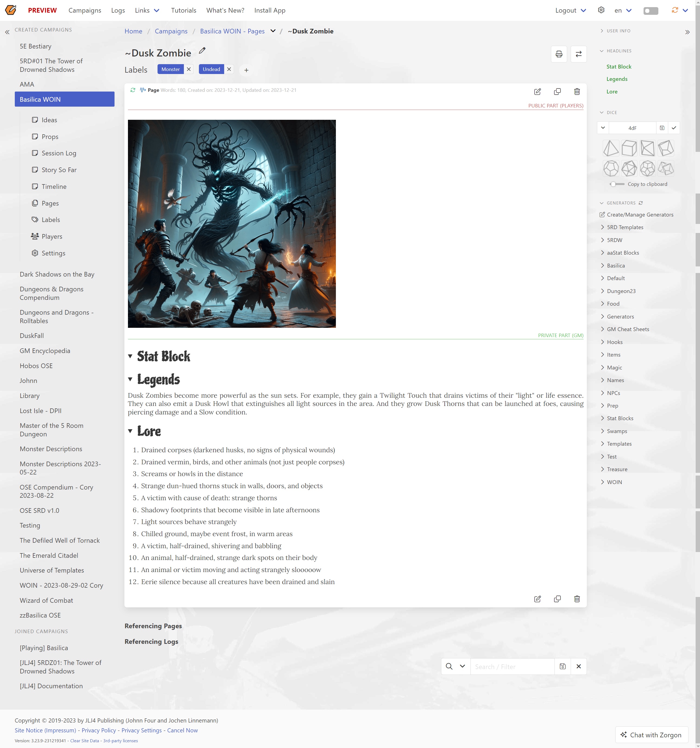Open Tutorials in the top menu
This screenshot has width=700, height=748.
click(183, 10)
